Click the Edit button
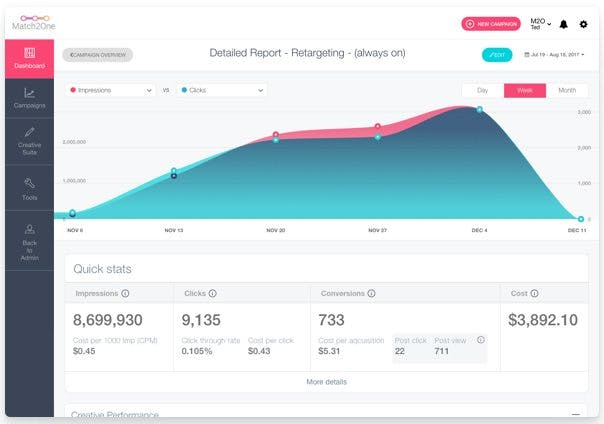604x424 pixels. tap(497, 55)
